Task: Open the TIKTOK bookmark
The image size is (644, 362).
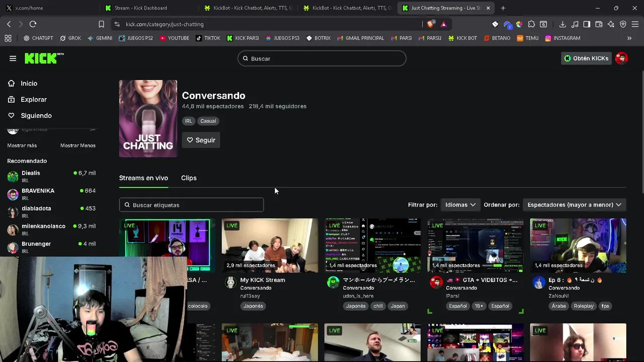Action: pyautogui.click(x=208, y=38)
